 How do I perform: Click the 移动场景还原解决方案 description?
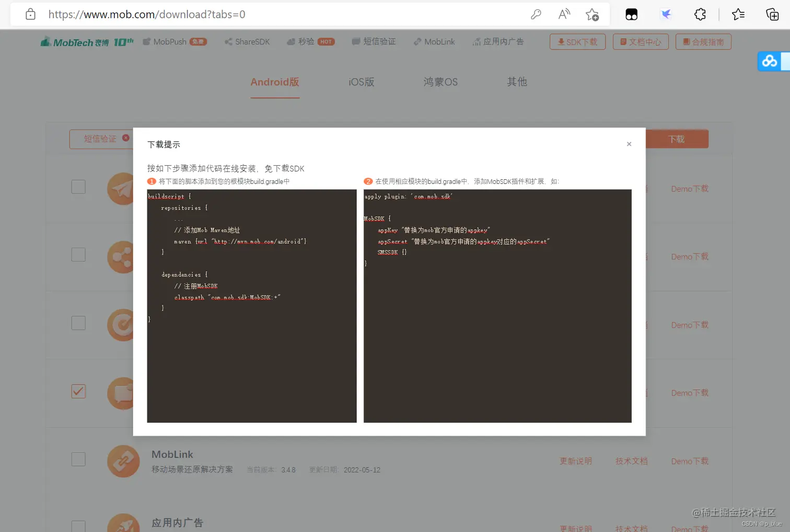(192, 469)
